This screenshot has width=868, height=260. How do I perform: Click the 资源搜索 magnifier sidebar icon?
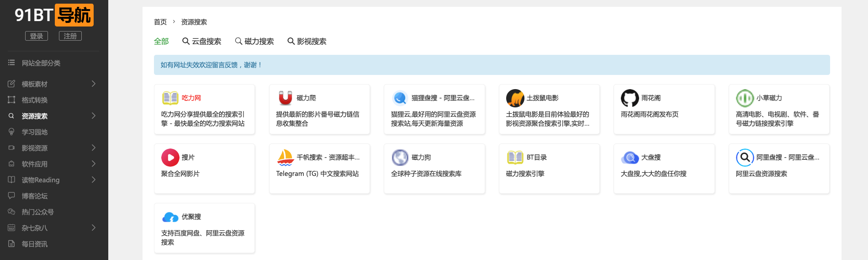[x=11, y=116]
